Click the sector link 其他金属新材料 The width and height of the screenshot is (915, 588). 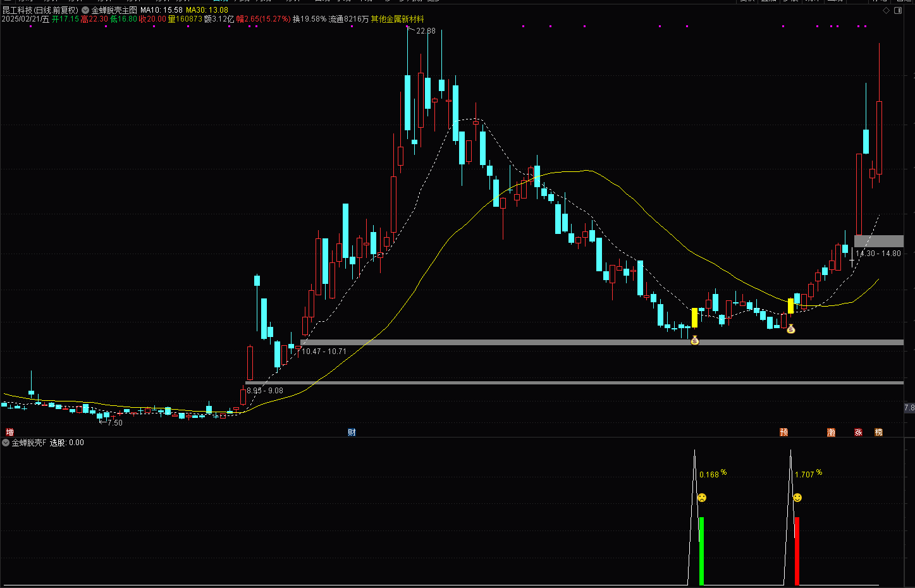tap(397, 19)
